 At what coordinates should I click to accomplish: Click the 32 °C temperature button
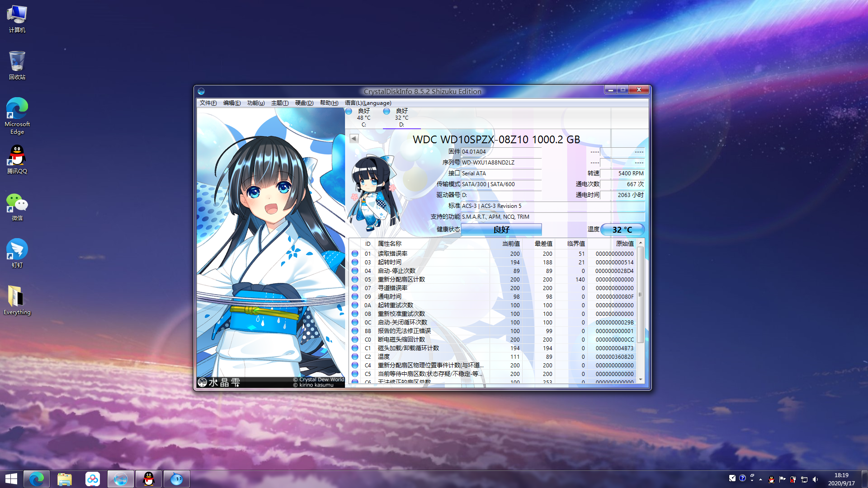[x=623, y=230]
